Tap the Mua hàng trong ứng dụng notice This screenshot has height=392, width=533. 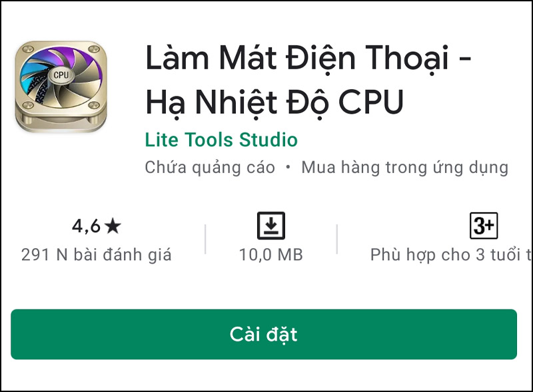click(x=405, y=168)
